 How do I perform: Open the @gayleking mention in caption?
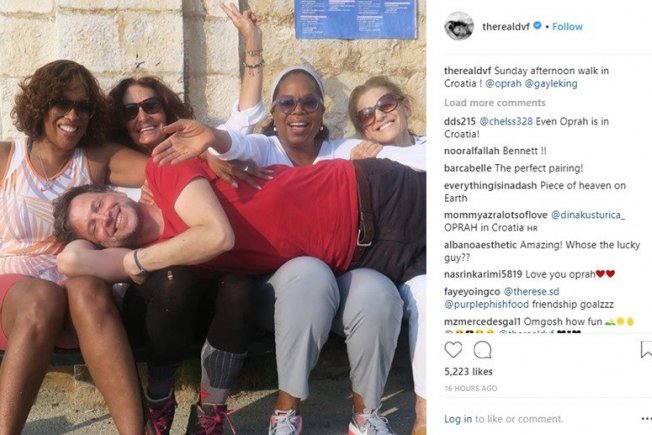(551, 84)
